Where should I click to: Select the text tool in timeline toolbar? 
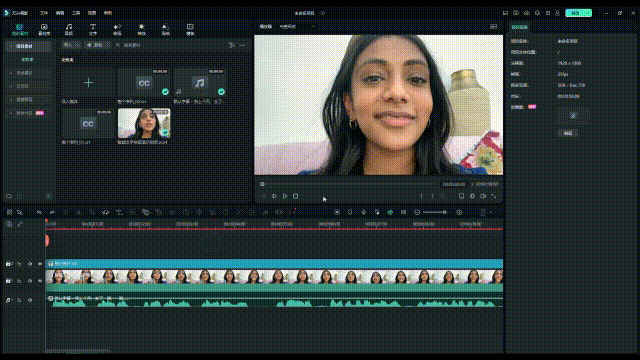pyautogui.click(x=119, y=212)
